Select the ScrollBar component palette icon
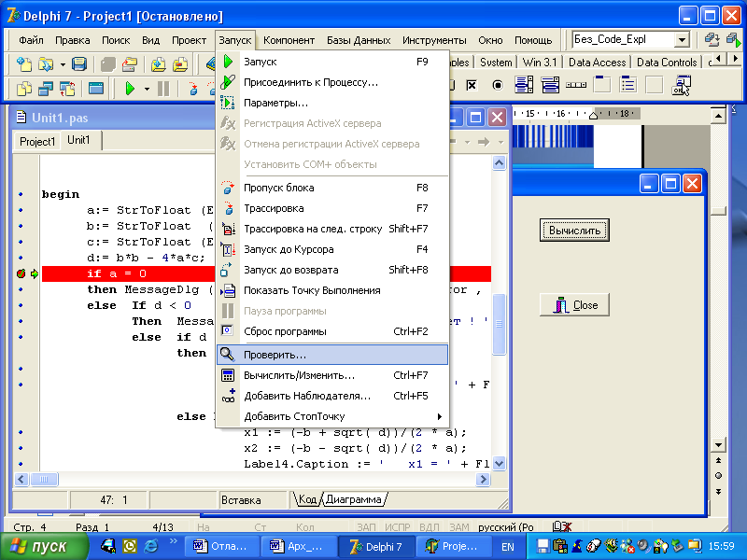This screenshot has width=747, height=560. click(576, 85)
